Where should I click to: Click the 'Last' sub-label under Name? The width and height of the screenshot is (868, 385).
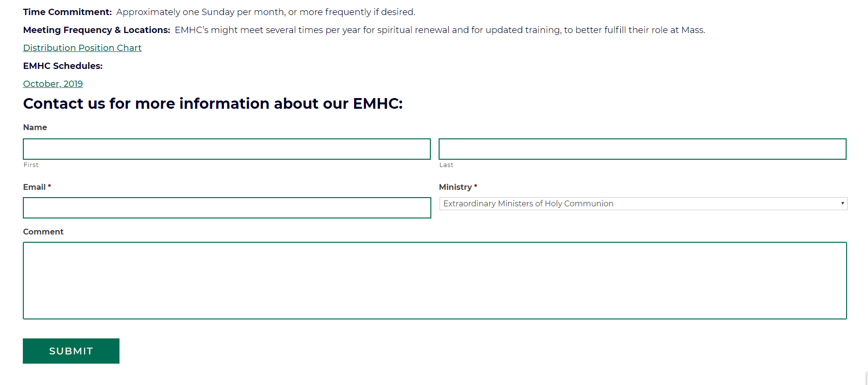[446, 165]
